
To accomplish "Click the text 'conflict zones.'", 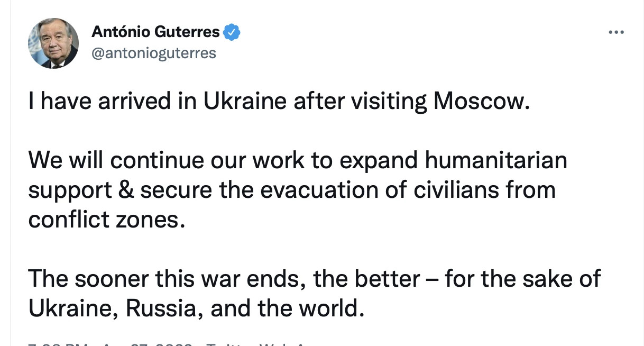I will point(107,219).
